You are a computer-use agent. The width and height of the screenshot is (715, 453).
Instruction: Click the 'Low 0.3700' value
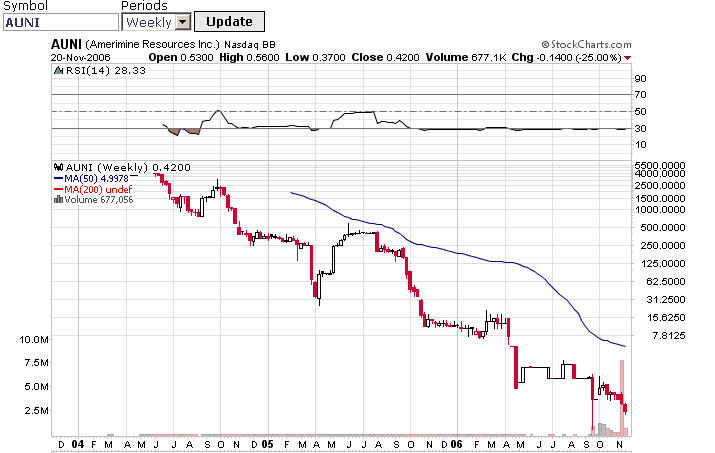315,57
